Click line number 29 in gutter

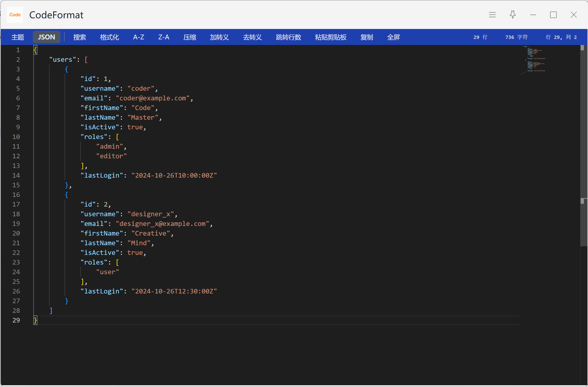click(x=16, y=320)
